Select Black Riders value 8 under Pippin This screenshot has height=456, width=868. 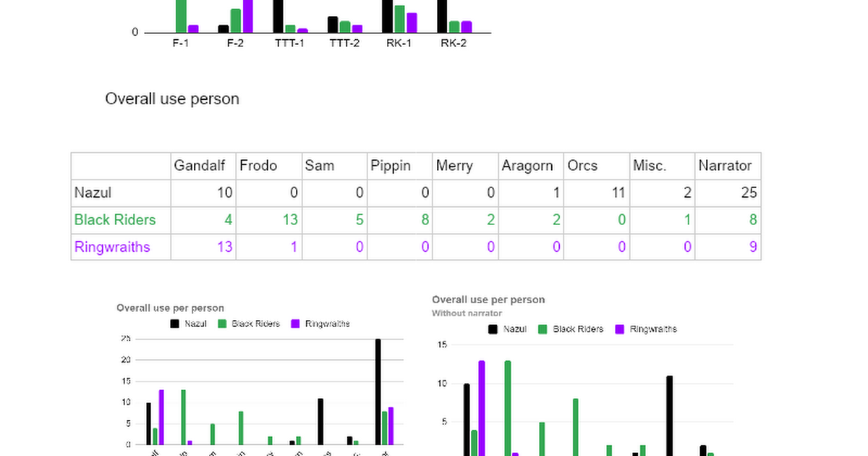click(400, 220)
